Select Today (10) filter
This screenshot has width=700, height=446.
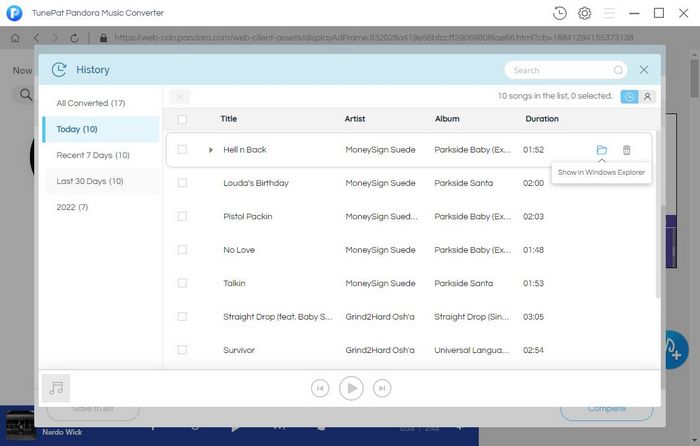click(101, 129)
